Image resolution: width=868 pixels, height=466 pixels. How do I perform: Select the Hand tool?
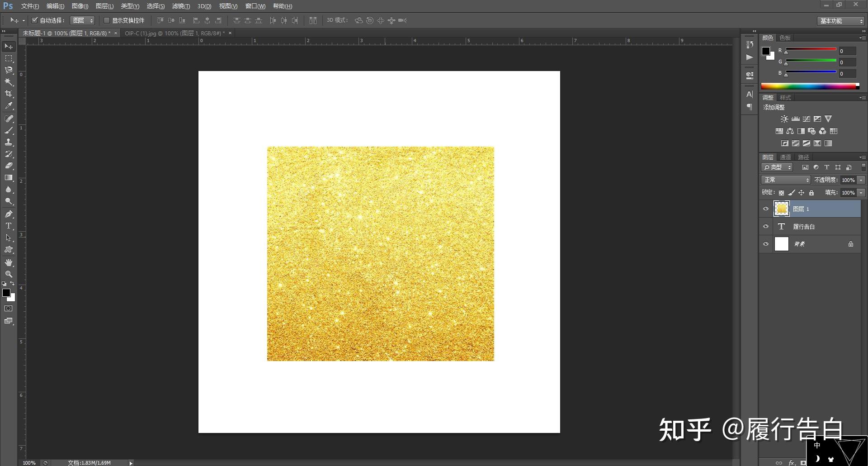[x=9, y=262]
